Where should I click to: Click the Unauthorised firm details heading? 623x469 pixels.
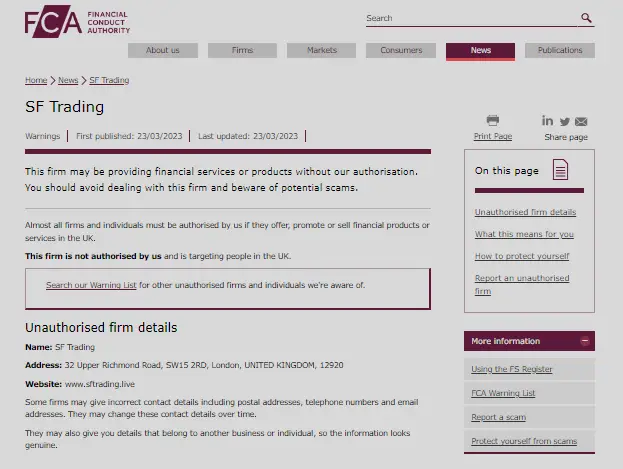pyautogui.click(x=101, y=328)
